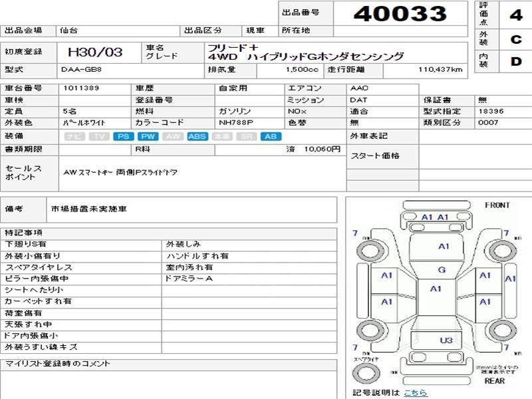Click the rear-right tire in the diagram
Image resolution: width=532 pixels, height=399 pixels.
point(503,330)
